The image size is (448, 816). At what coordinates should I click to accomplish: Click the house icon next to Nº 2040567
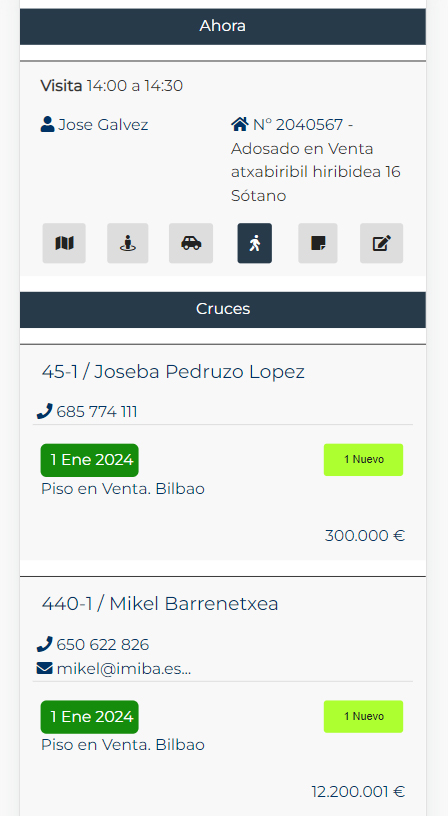click(239, 124)
